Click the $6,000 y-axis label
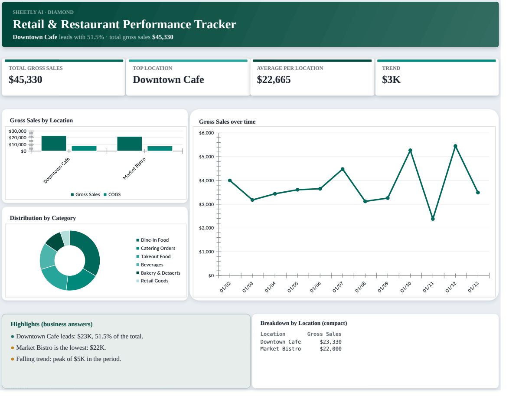Image resolution: width=532 pixels, height=400 pixels. pyautogui.click(x=206, y=133)
